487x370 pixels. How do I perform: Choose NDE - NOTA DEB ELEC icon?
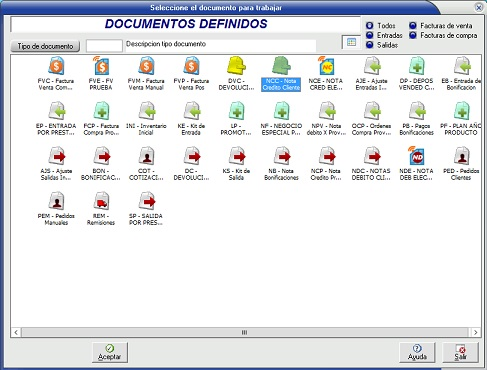(417, 156)
